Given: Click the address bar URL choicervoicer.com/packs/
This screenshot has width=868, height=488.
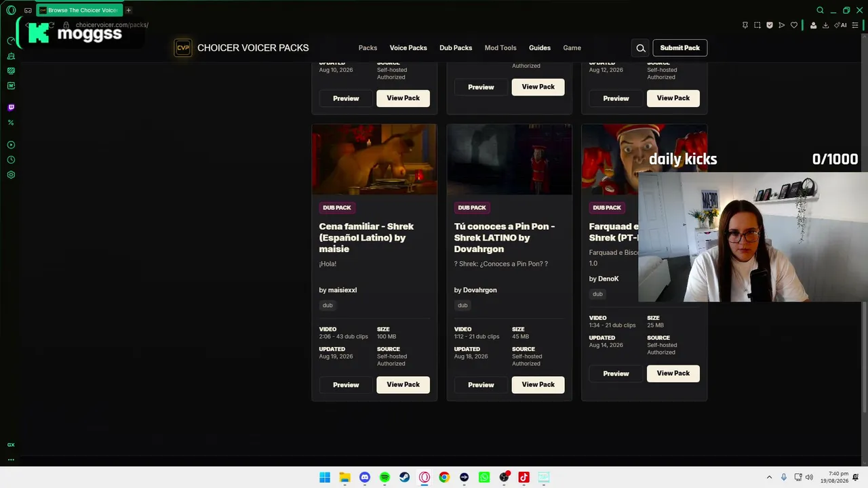Looking at the screenshot, I should tap(112, 25).
